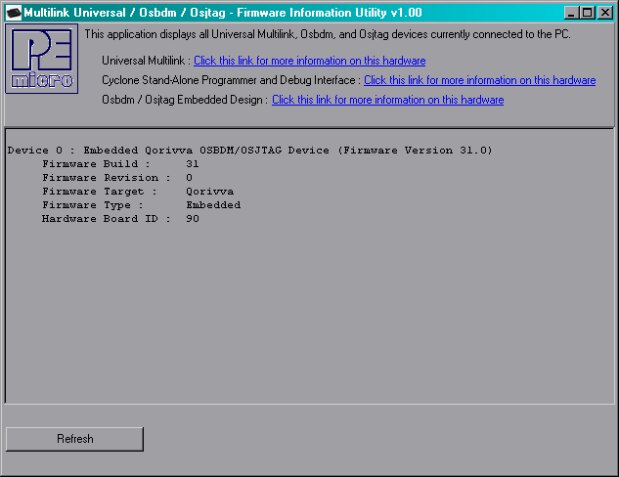Image resolution: width=619 pixels, height=477 pixels.
Task: Click the window title bar text
Action: click(223, 13)
